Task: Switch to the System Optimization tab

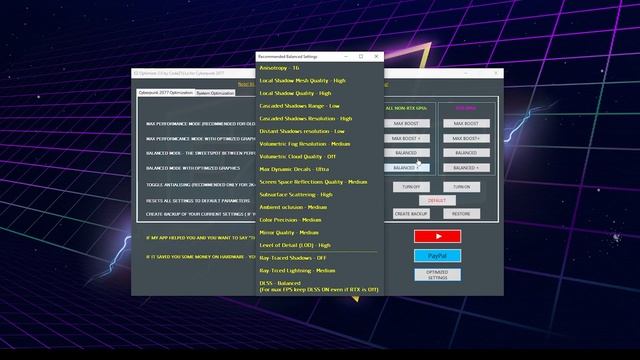Action: coord(215,93)
